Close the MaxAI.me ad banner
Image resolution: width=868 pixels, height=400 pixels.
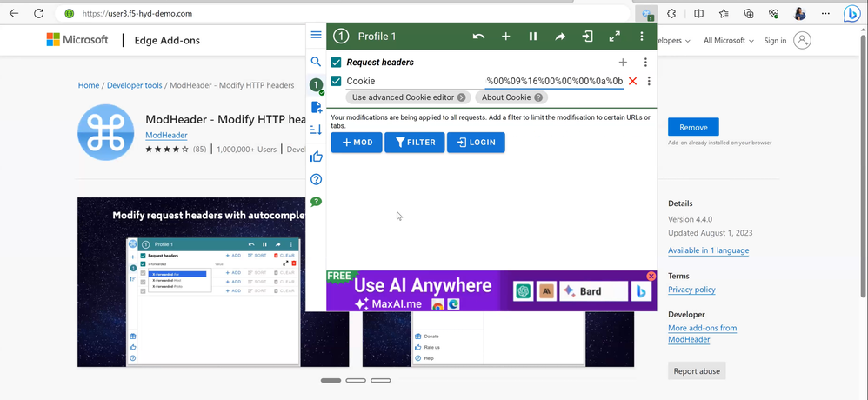(x=651, y=276)
